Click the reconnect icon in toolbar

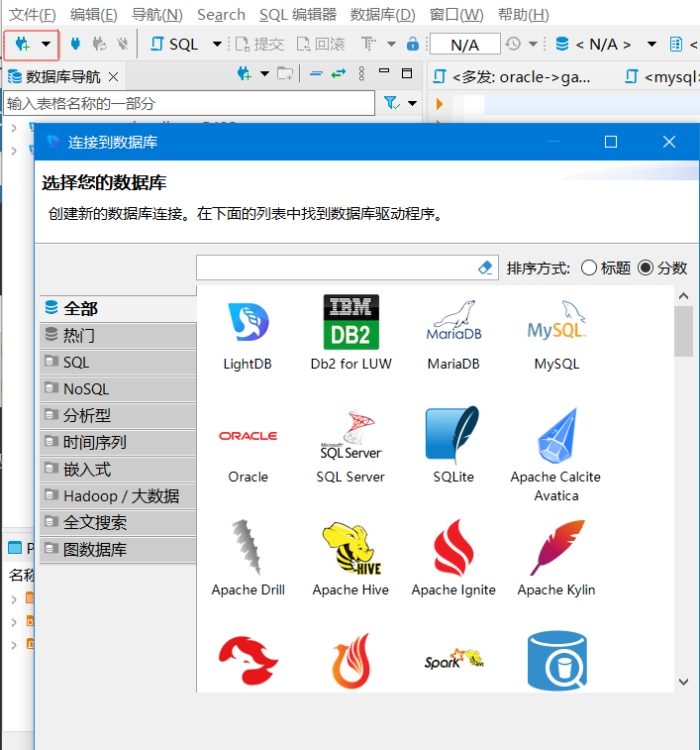99,44
